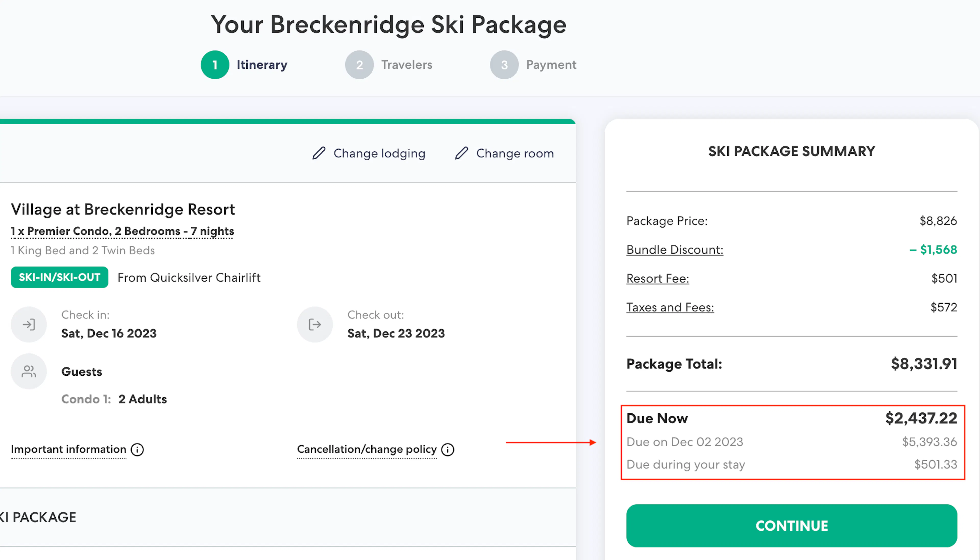Open the Important information link
980x560 pixels.
[x=68, y=449]
